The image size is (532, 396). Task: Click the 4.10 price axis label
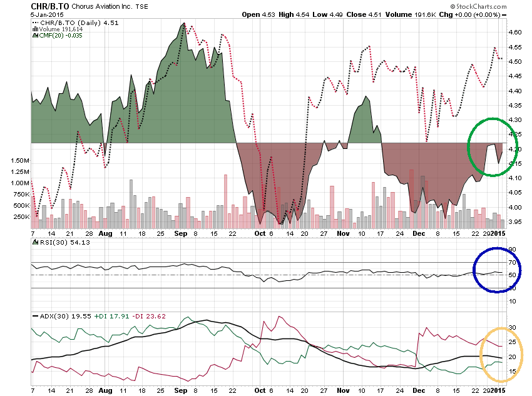pyautogui.click(x=514, y=178)
